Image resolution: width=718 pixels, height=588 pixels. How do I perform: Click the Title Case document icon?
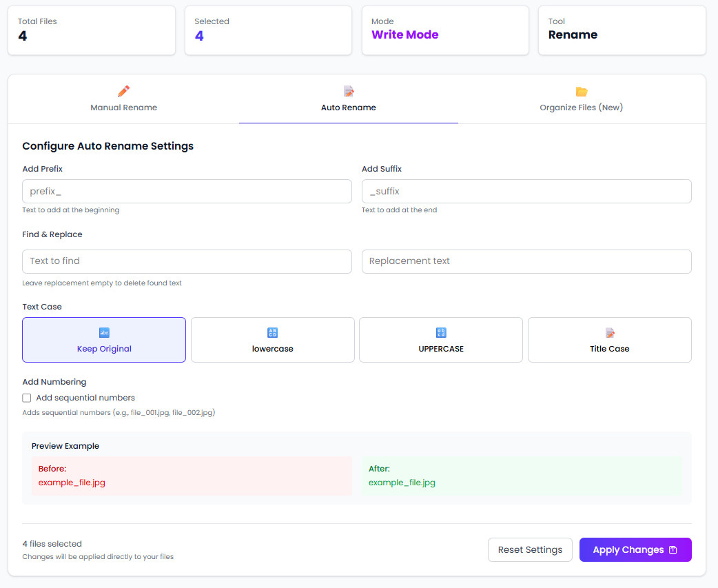608,332
